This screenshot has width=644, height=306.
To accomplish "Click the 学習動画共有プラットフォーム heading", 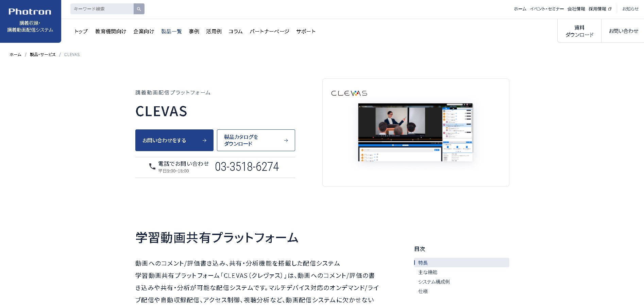I will pos(217,238).
